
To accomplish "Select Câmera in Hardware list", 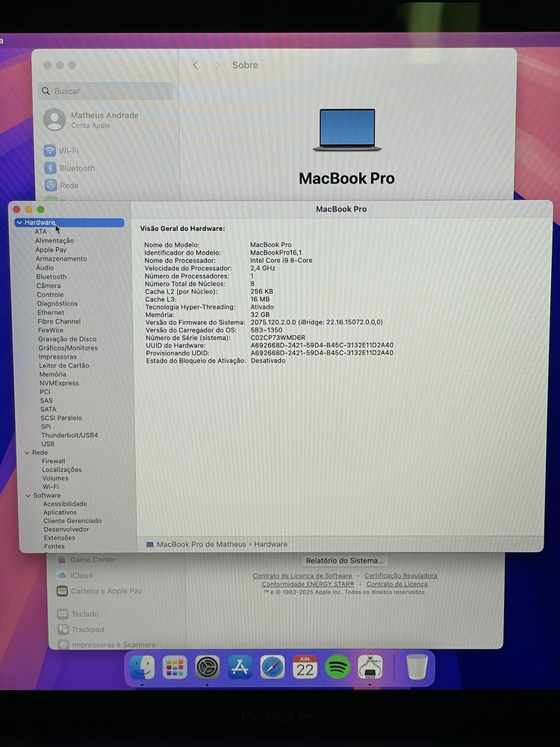I will (49, 285).
